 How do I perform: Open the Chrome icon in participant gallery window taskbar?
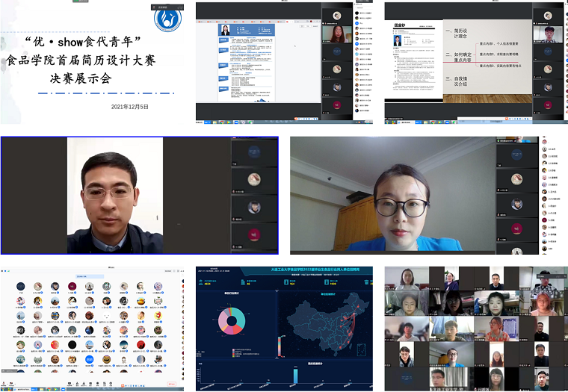pos(49,389)
